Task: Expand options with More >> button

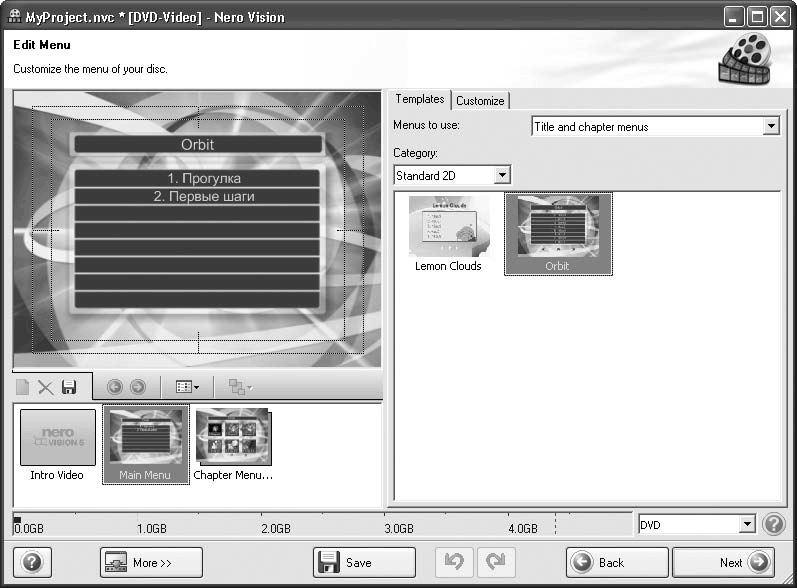Action: (x=151, y=563)
